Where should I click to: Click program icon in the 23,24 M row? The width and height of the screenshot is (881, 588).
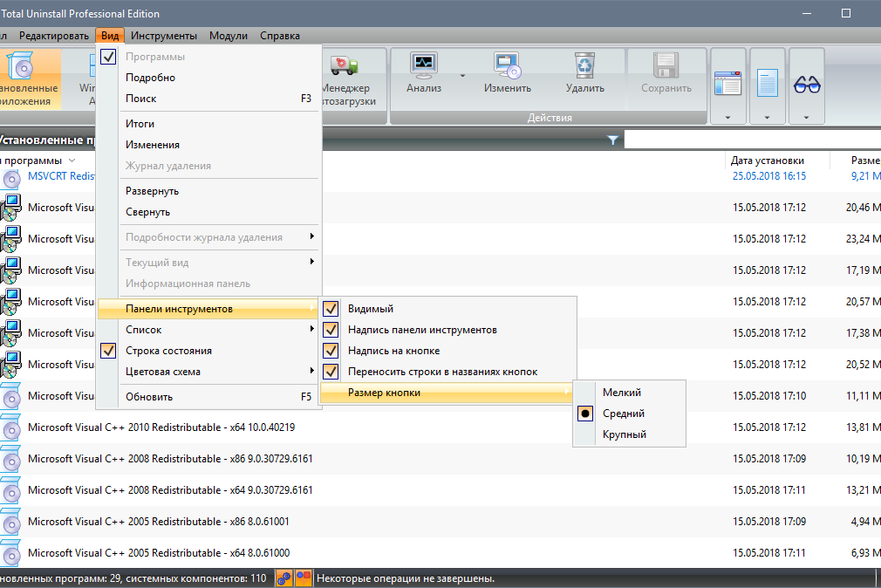(10, 239)
